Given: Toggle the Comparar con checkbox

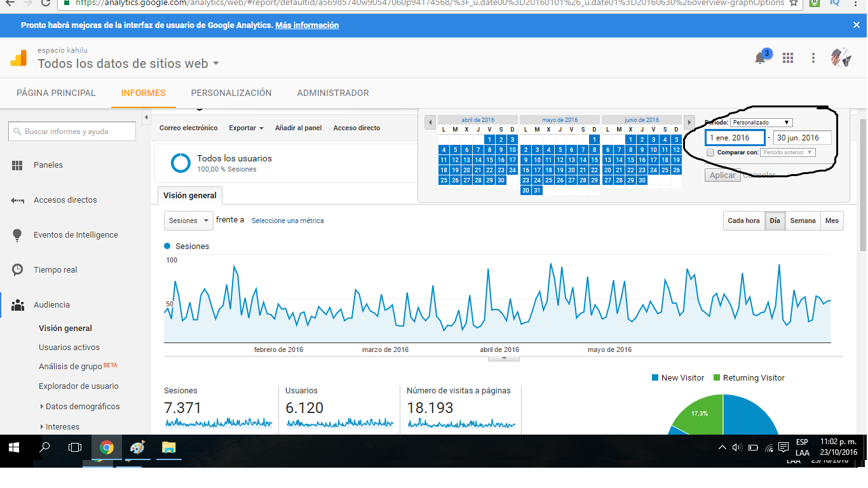Looking at the screenshot, I should pos(710,152).
